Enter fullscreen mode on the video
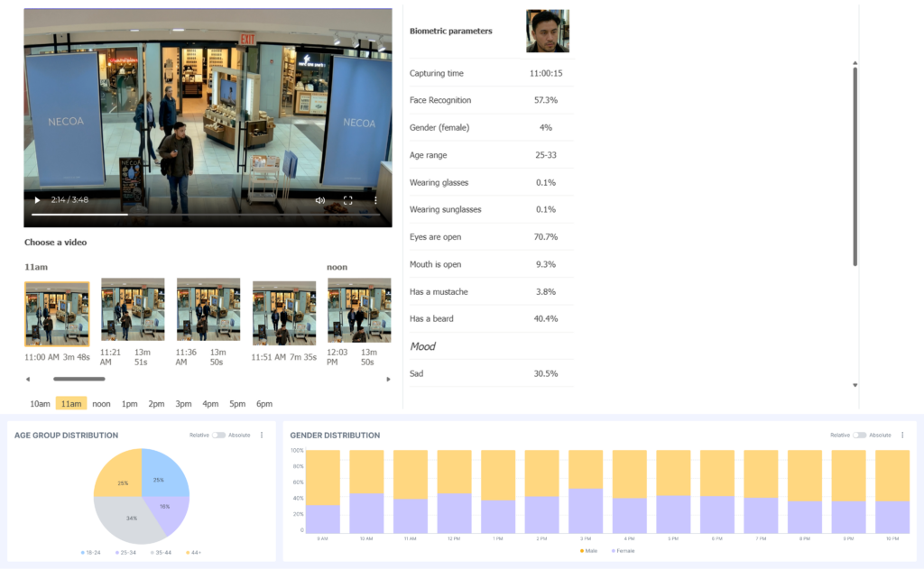The image size is (924, 569). point(347,200)
